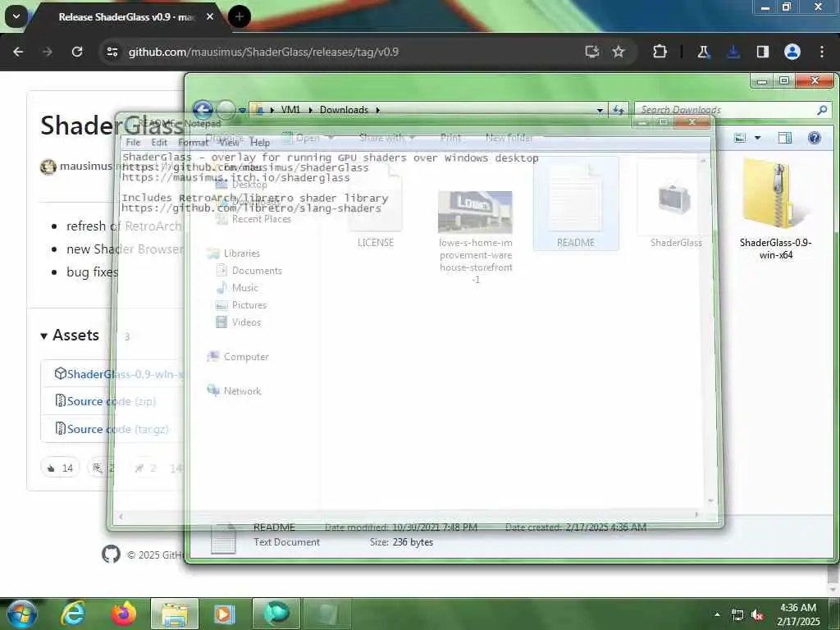Viewport: 840px width, 630px height.
Task: Open Explorer help icon
Action: pos(815,138)
